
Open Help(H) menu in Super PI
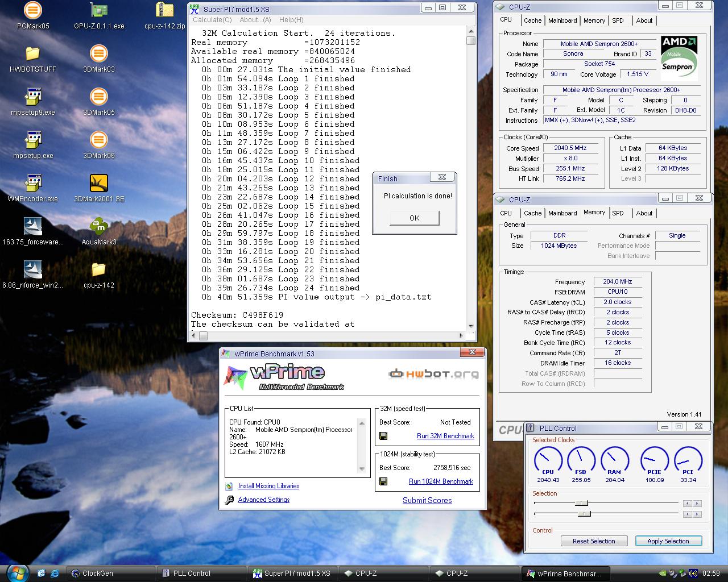291,20
